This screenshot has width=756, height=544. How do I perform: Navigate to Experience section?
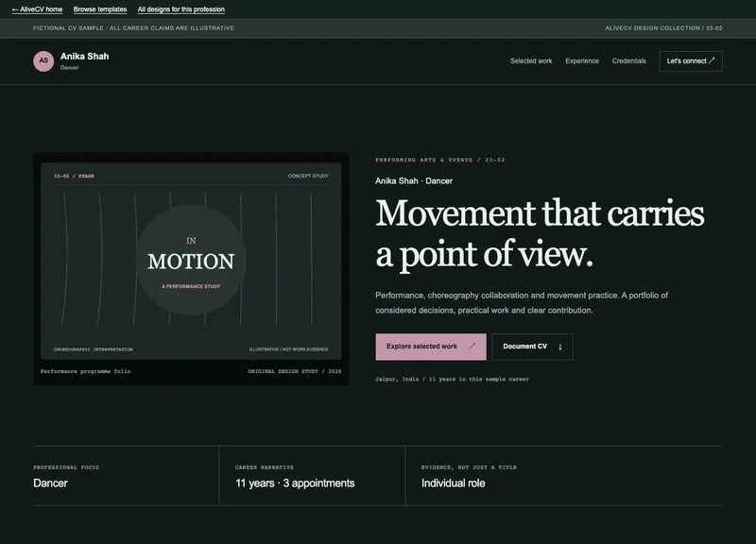click(582, 60)
